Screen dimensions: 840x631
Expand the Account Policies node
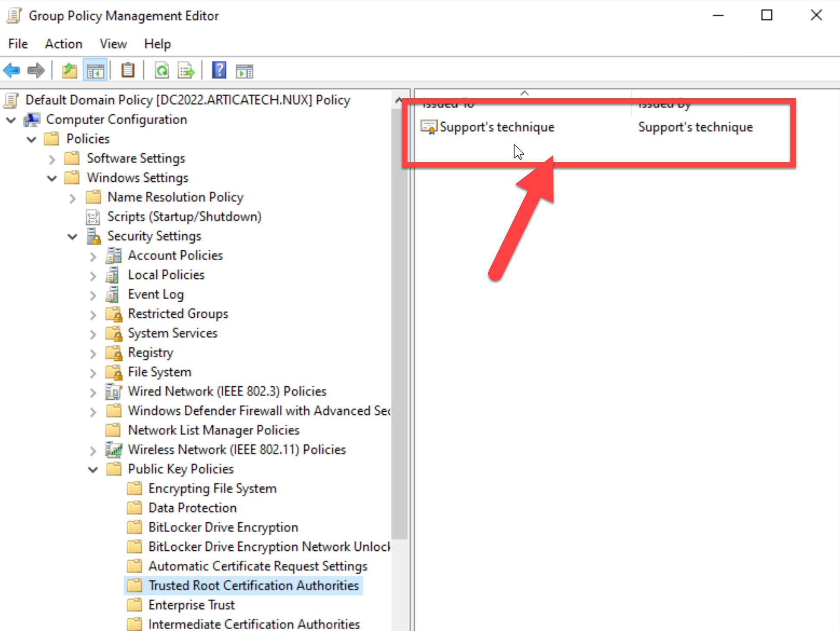point(93,256)
